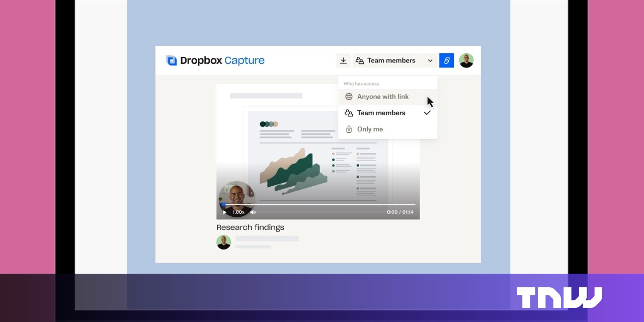The width and height of the screenshot is (644, 322).
Task: Select the Only me access option
Action: click(x=388, y=129)
